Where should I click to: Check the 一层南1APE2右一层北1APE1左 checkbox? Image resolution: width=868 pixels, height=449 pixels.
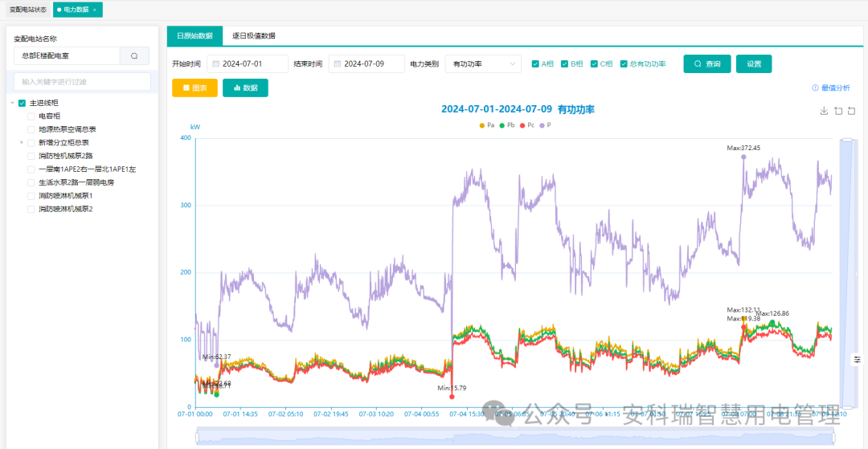pyautogui.click(x=31, y=169)
